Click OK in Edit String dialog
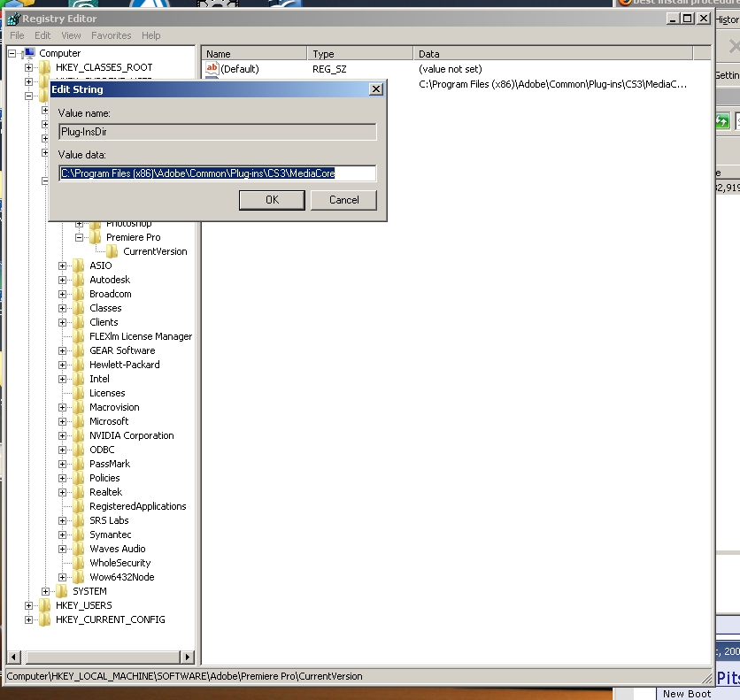Viewport: 740px width, 700px height. pos(272,200)
